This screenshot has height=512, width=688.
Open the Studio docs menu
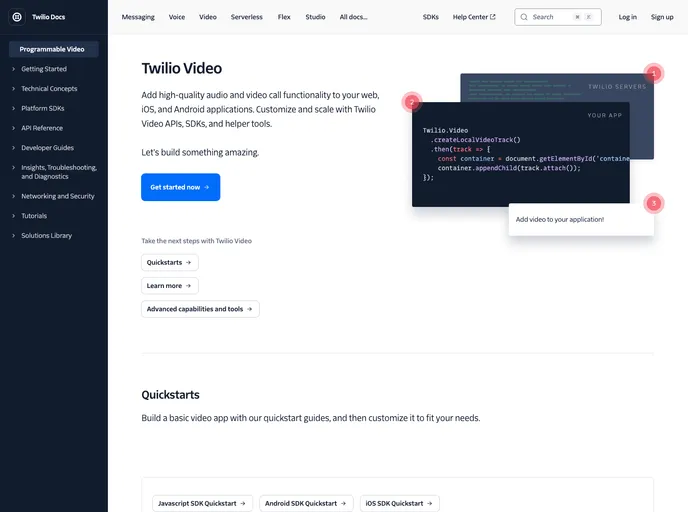[315, 17]
